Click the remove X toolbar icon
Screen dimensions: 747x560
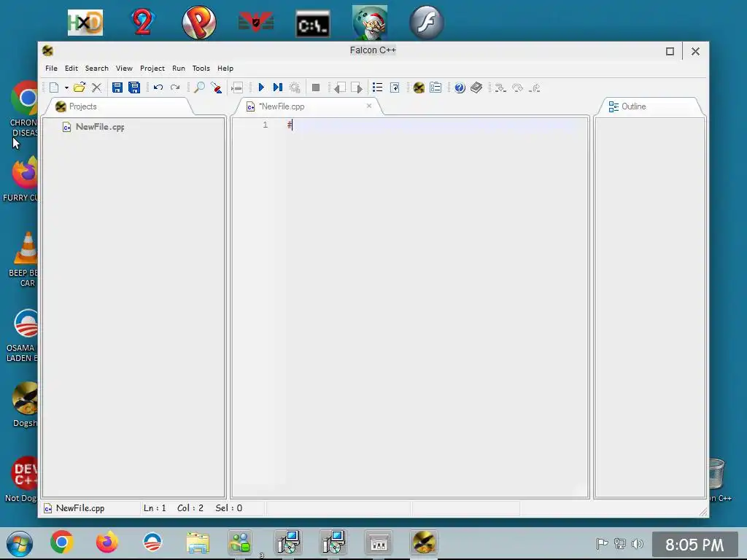(x=97, y=87)
